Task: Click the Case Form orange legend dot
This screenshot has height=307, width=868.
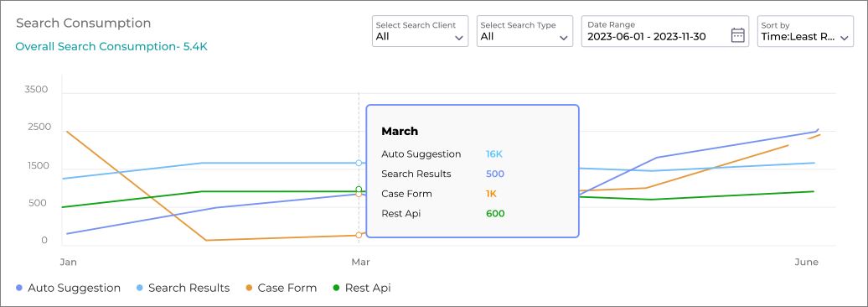Action: coord(249,289)
